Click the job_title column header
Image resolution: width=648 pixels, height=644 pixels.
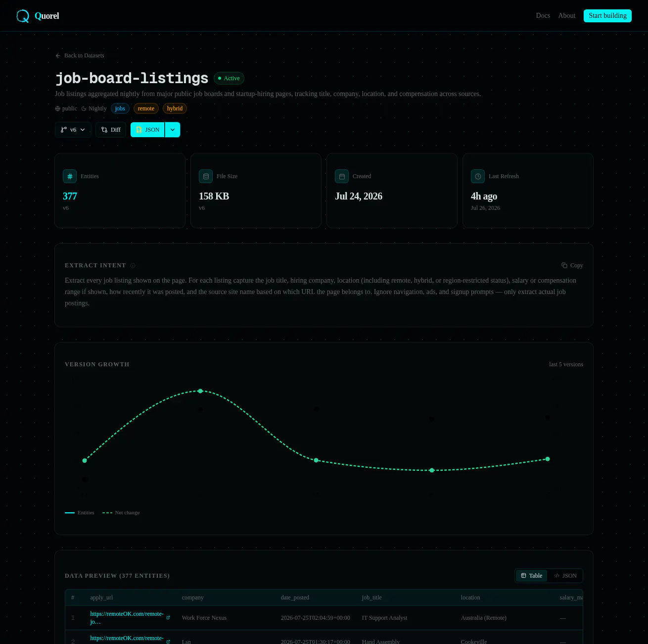(x=371, y=597)
